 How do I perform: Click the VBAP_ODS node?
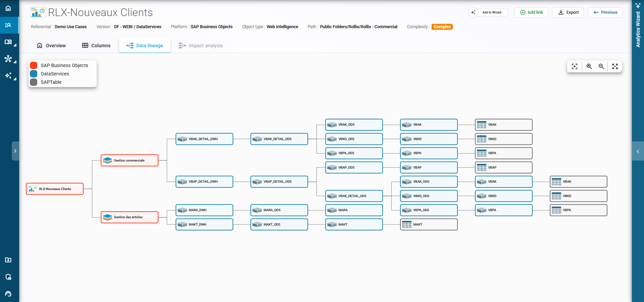pyautogui.click(x=354, y=168)
